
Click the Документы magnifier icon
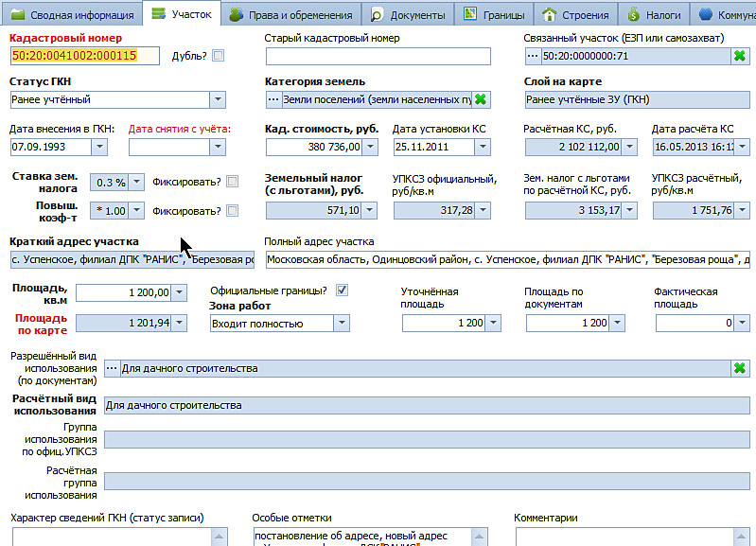coord(376,15)
